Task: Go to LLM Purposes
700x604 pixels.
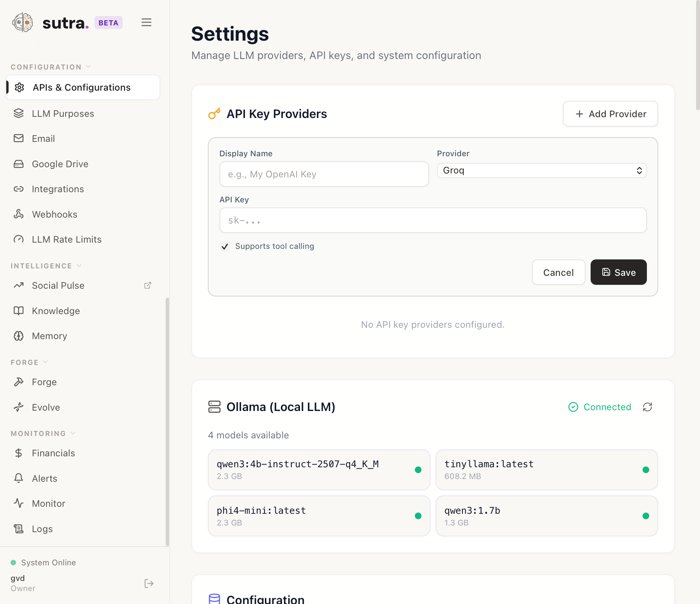Action: click(83, 113)
